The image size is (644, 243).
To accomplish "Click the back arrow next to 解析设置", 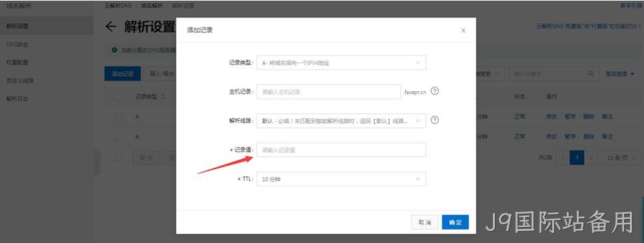I will click(111, 27).
